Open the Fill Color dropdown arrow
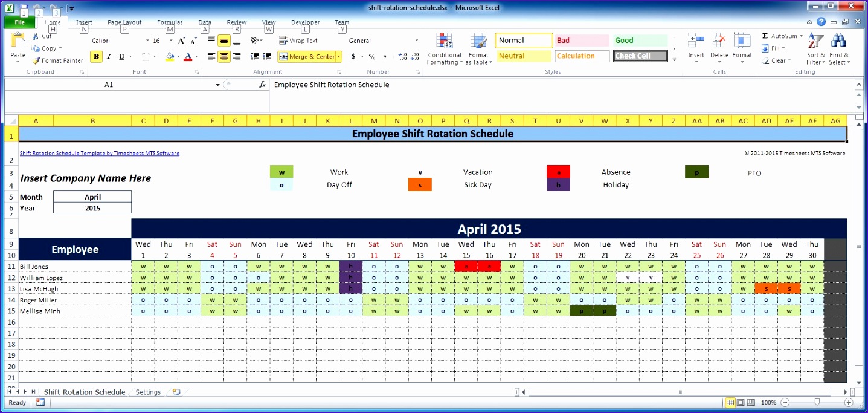 tap(178, 56)
